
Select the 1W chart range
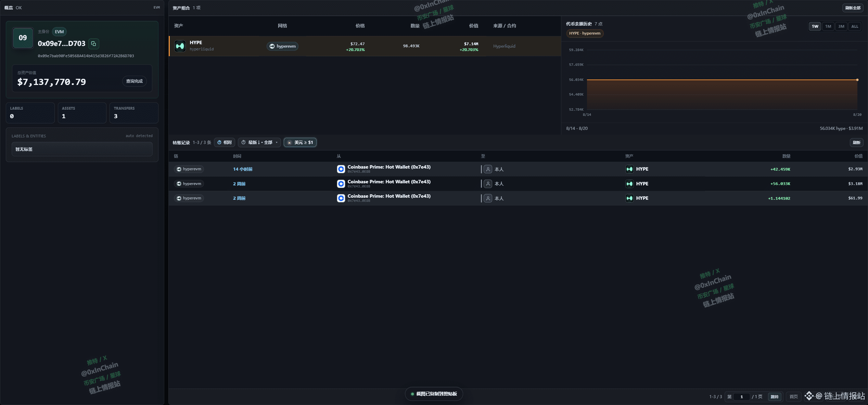815,26
